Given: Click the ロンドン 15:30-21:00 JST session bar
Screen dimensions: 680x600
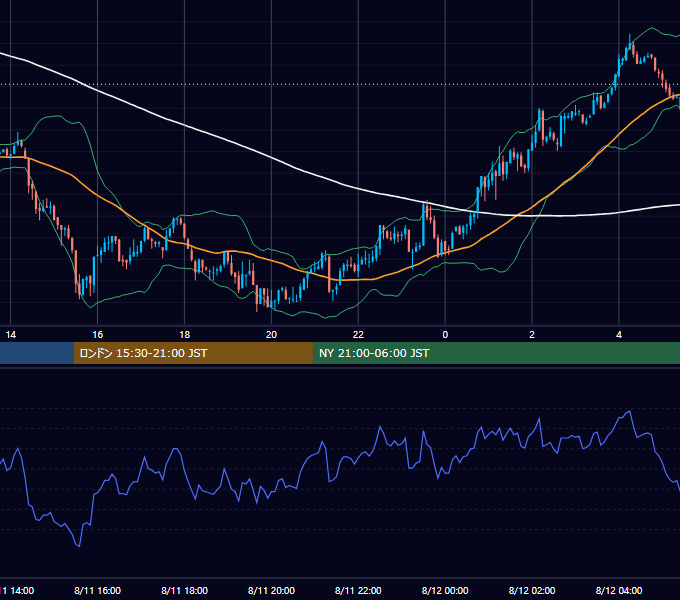Looking at the screenshot, I should (x=193, y=353).
